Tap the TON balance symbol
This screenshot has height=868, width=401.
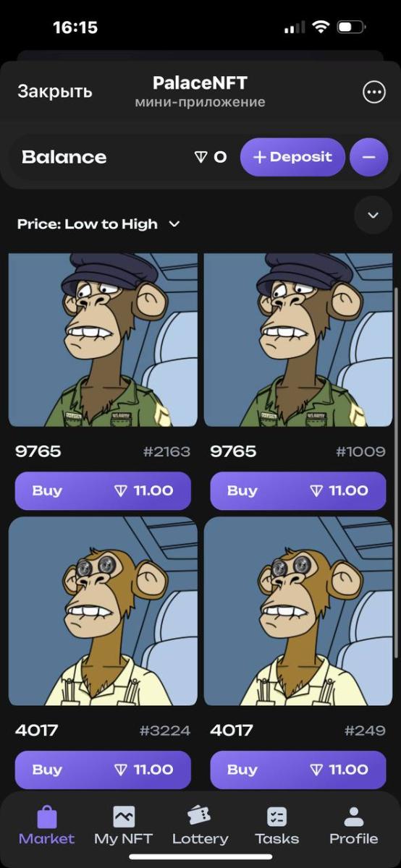point(201,157)
